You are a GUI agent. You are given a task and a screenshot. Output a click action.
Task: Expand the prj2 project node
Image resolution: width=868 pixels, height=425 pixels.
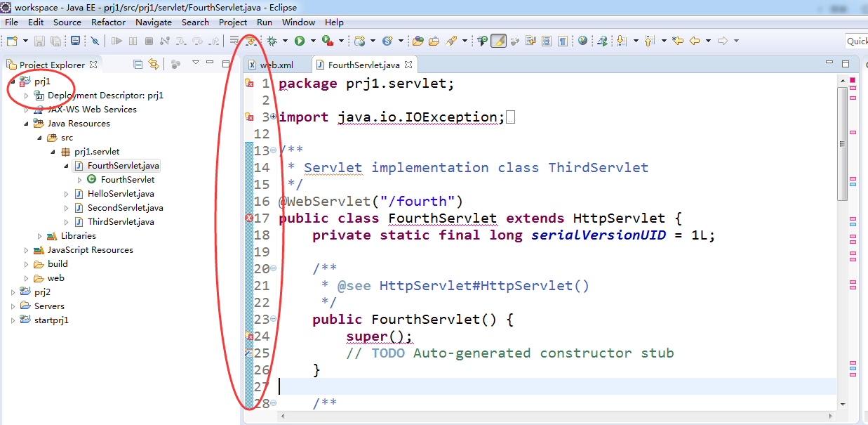[13, 292]
